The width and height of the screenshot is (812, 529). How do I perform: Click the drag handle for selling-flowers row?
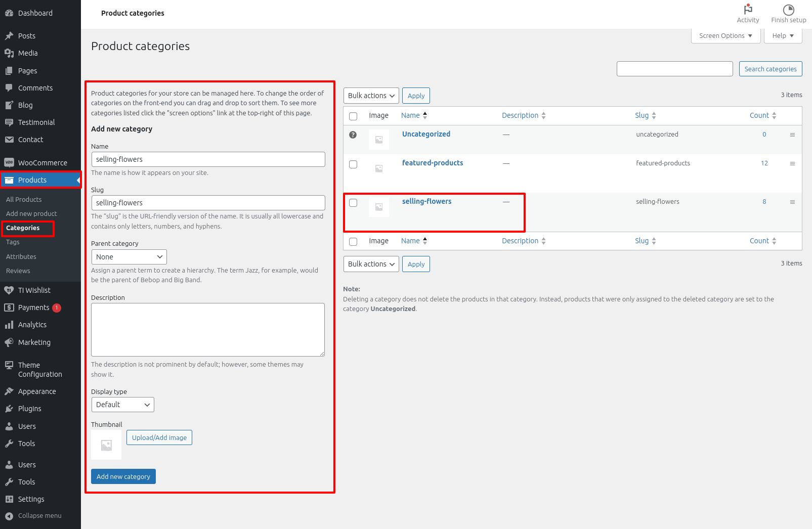click(x=792, y=202)
